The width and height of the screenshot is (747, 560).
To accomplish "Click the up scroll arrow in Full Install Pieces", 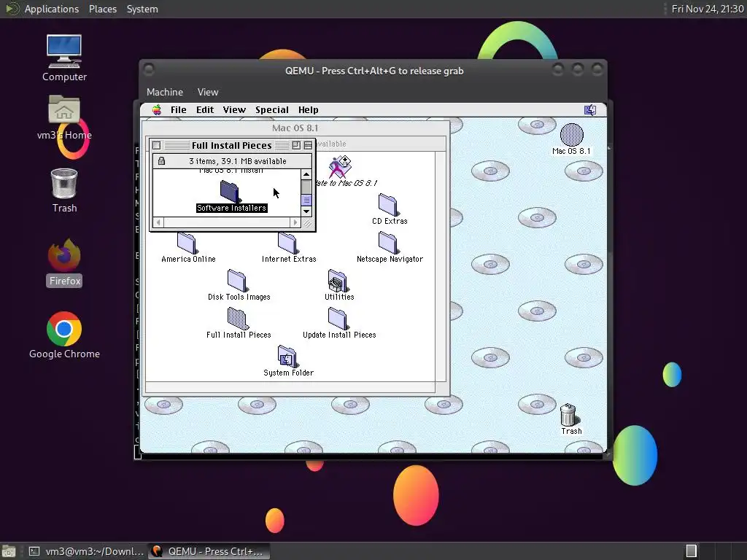I will (306, 174).
